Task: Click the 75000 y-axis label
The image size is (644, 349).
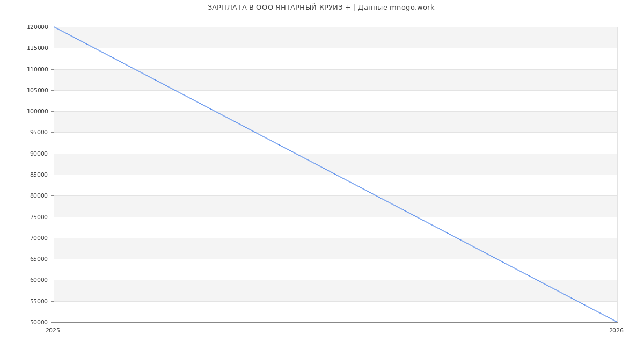Action: coord(39,217)
